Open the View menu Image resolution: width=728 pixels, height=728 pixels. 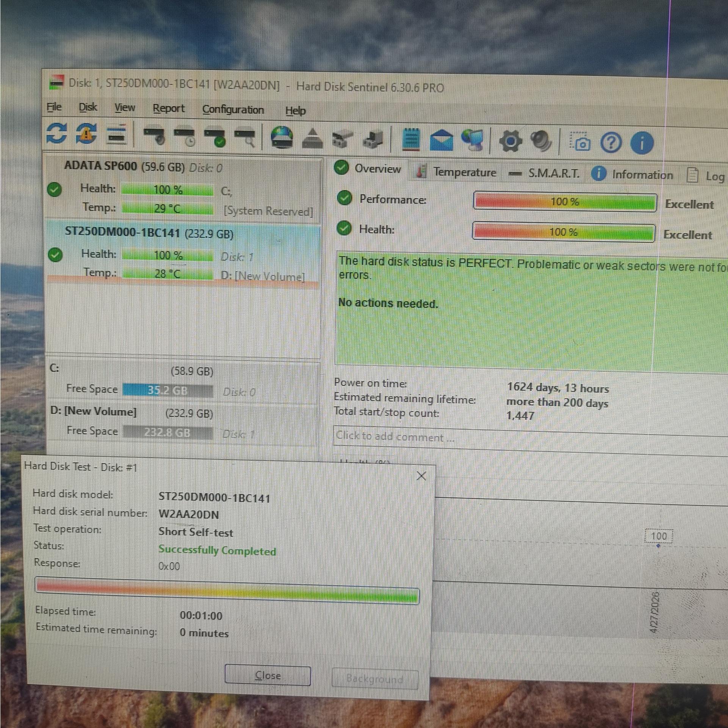click(125, 108)
